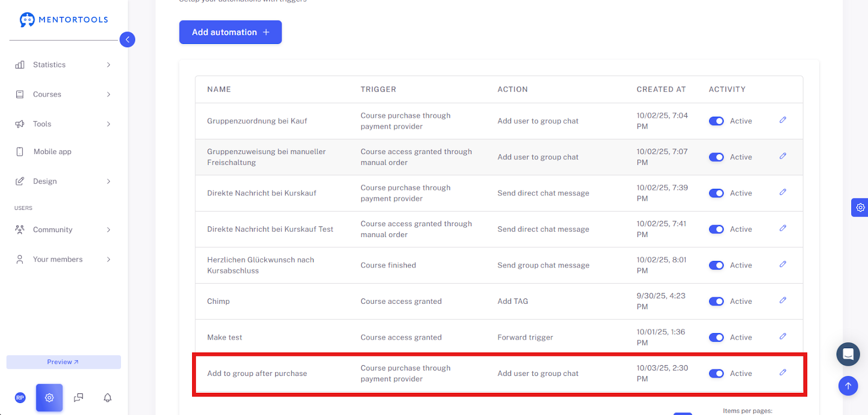
Task: Toggle activity of Direkte Nachricht bei Kurskauf
Action: [x=716, y=193]
